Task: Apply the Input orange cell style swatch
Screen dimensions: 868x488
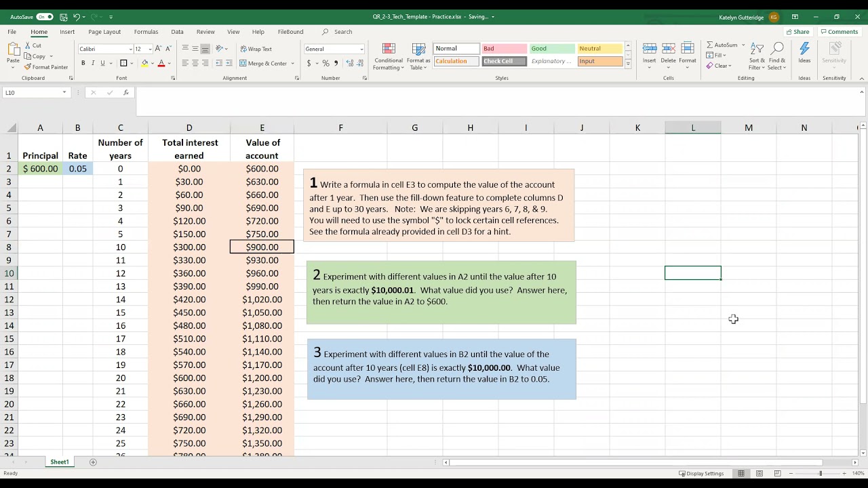Action: (600, 61)
